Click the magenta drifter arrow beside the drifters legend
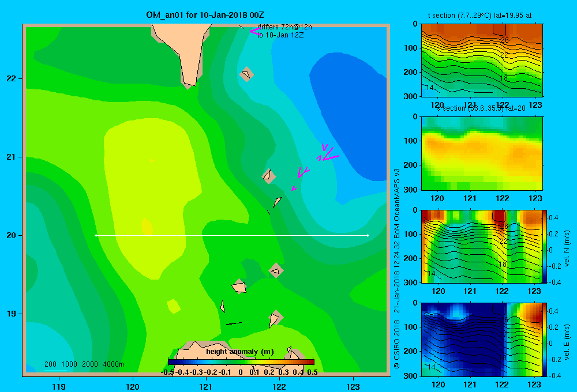This screenshot has height=392, width=577. 255,31
